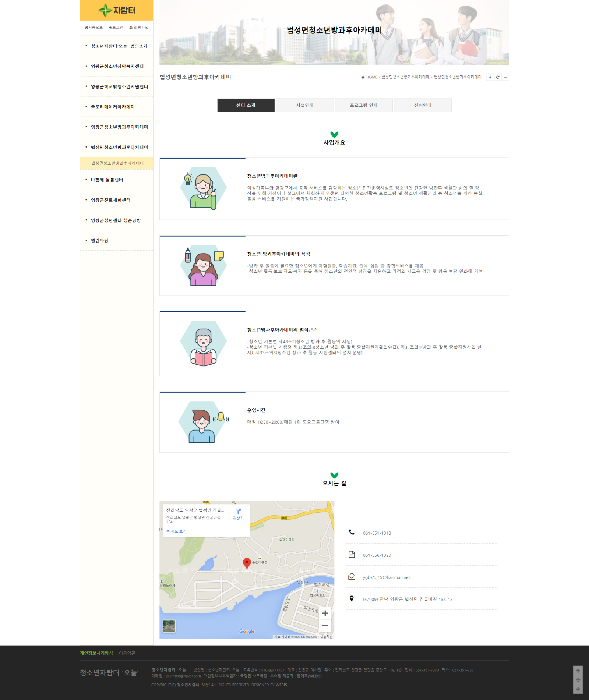Expand 글로리메이커아카데미 sidebar menu
Image resolution: width=589 pixels, height=700 pixels.
click(x=113, y=107)
